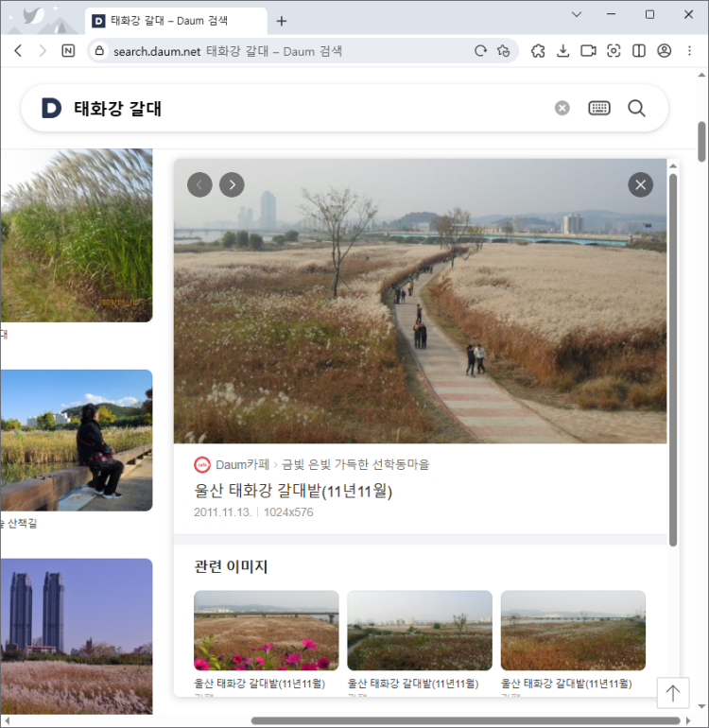Screen dimensions: 709x728
Task: Toggle the browser side panel icon
Action: [639, 51]
